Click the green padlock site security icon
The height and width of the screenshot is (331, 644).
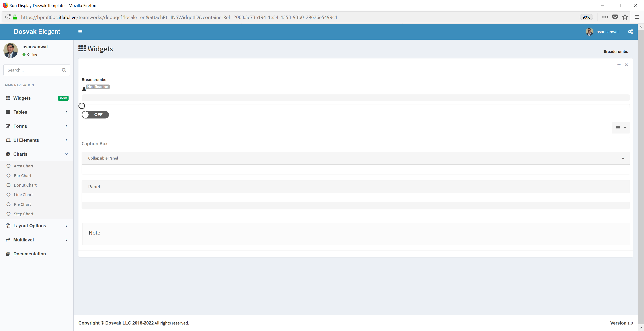(15, 17)
